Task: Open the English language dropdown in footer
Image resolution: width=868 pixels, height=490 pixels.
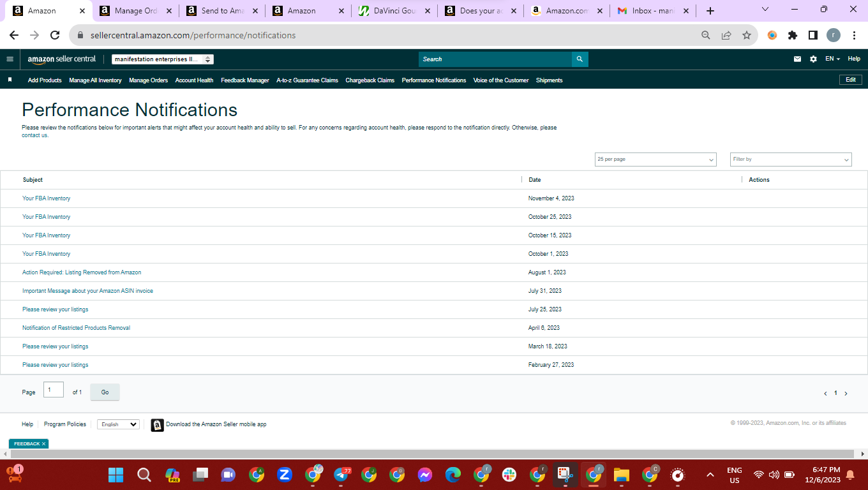Action: [x=118, y=424]
